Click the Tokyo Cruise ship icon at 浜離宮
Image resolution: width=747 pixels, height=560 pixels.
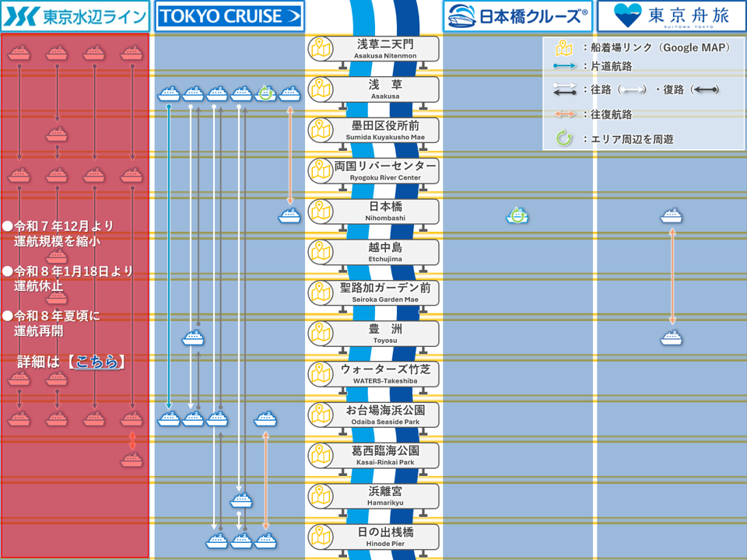[x=241, y=500]
